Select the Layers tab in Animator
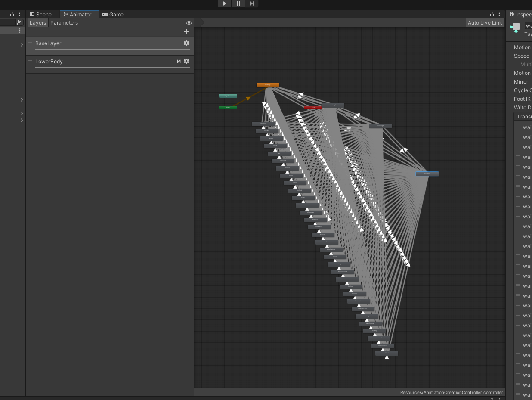This screenshot has width=532, height=400. 38,23
